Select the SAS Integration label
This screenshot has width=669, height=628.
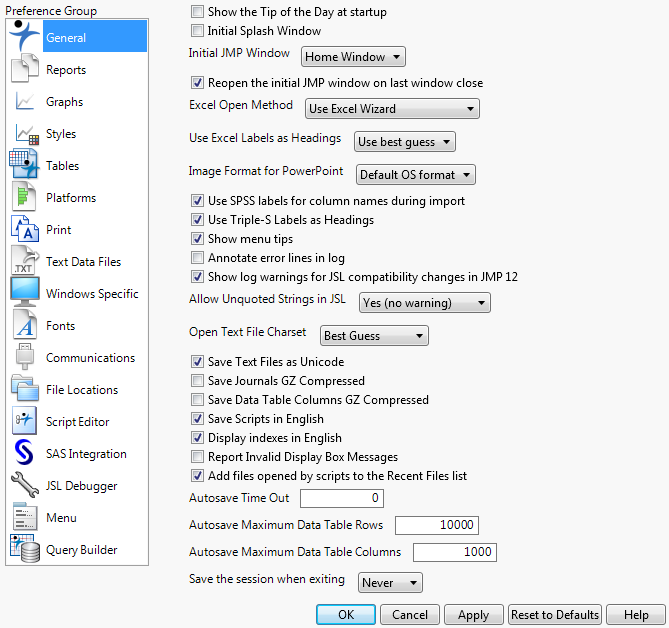coord(86,454)
